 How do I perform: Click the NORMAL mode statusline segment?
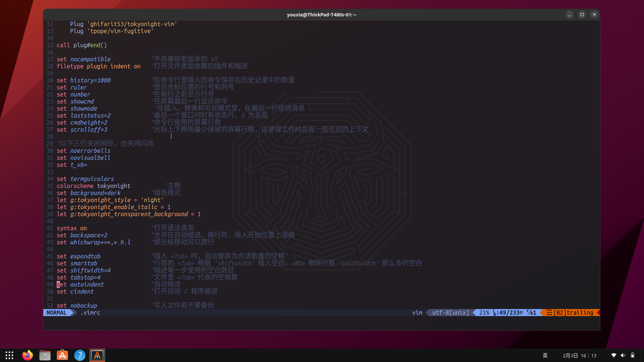click(x=56, y=313)
